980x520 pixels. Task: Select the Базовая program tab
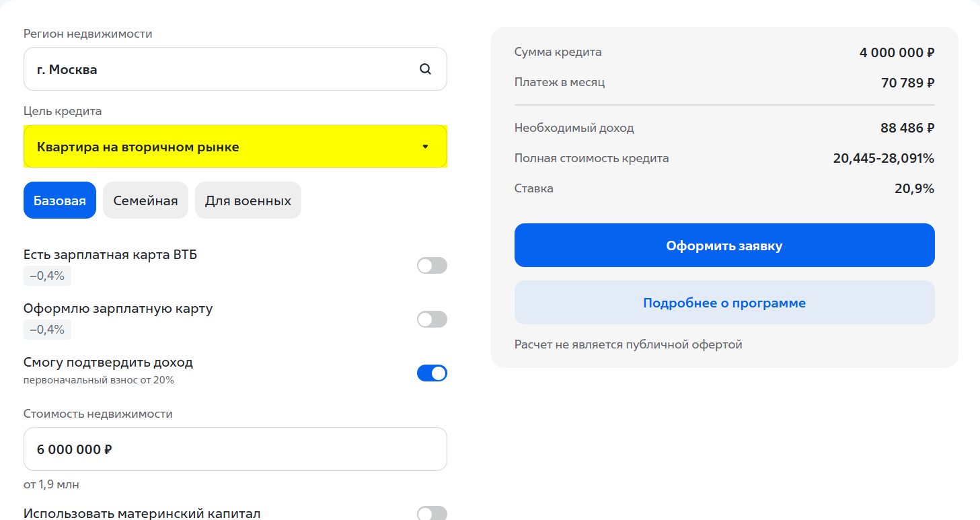(60, 200)
